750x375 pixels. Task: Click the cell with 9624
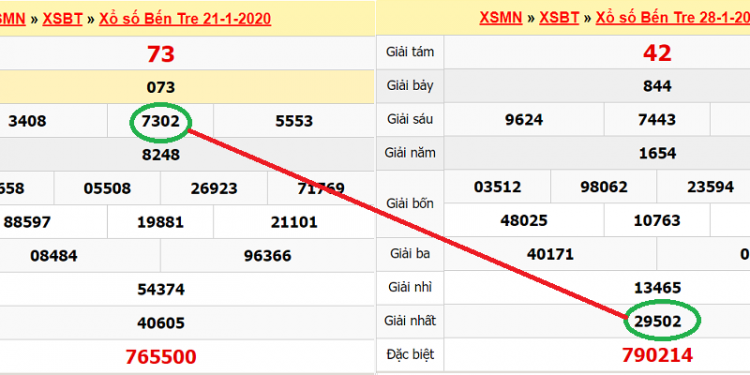click(524, 120)
